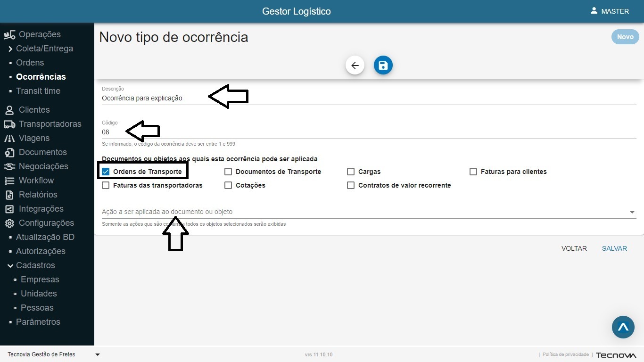Click the MASTER user profile icon

594,11
